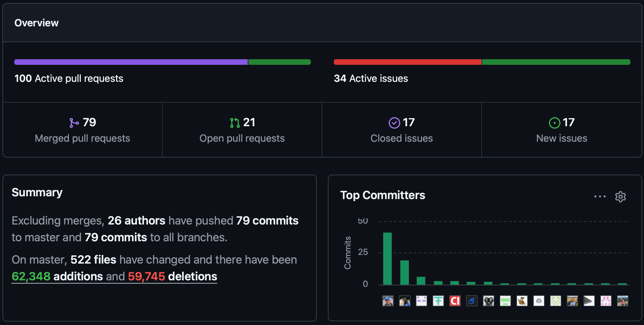Open the 21 Open pull requests section

[242, 130]
